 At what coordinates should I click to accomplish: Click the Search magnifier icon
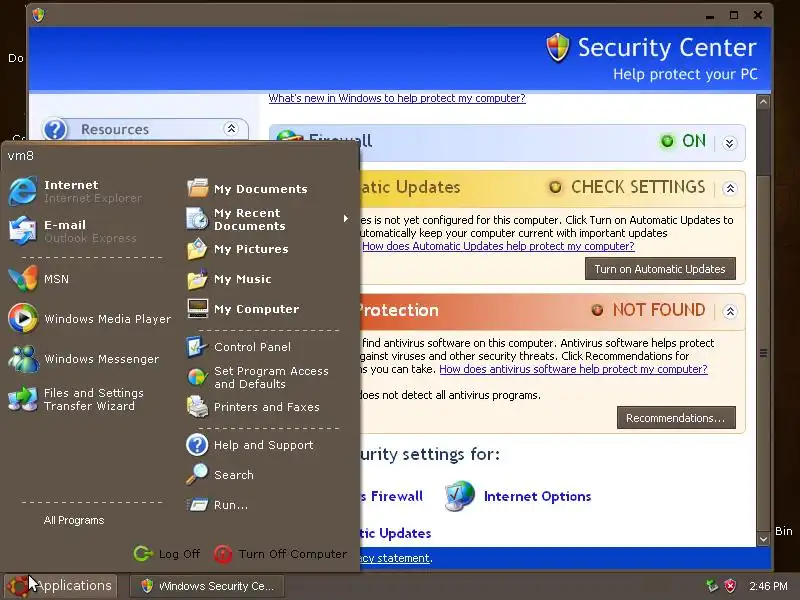click(197, 474)
